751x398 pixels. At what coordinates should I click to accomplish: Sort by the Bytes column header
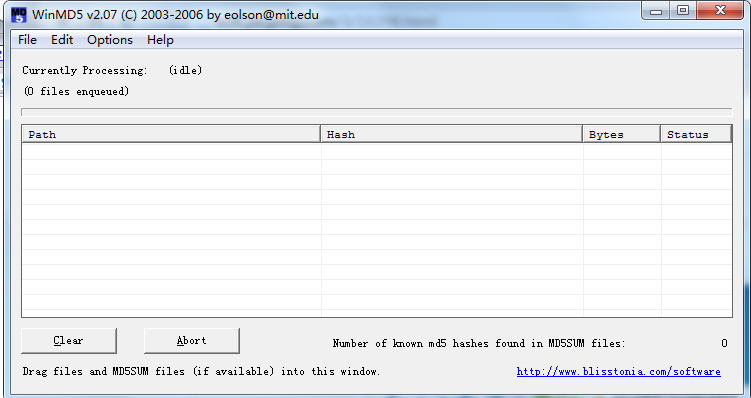point(622,134)
